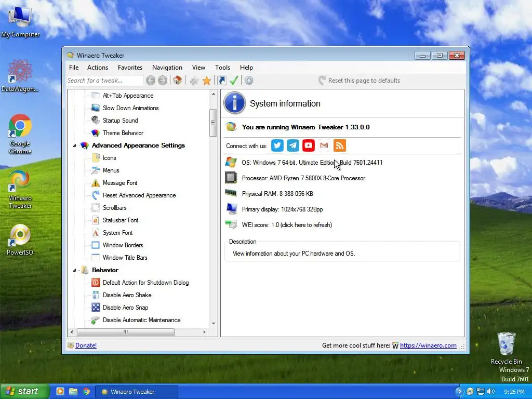Click My Computer desktop icon
The height and width of the screenshot is (399, 532).
pos(20,23)
